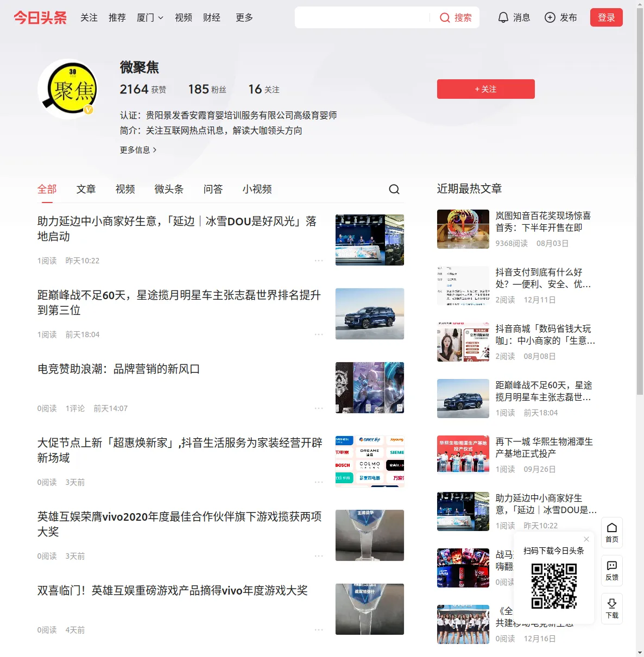Open more options for 双喜临门 article
This screenshot has width=644, height=657.
[x=319, y=630]
